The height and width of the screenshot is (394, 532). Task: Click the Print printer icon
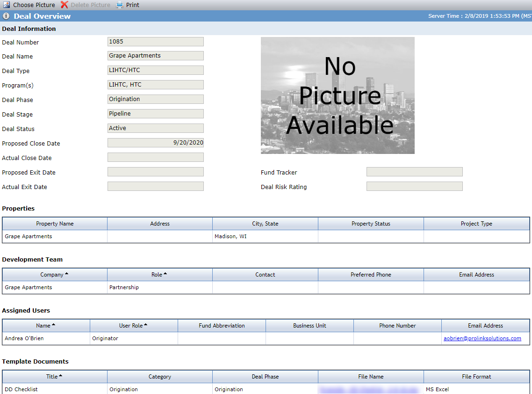click(119, 5)
